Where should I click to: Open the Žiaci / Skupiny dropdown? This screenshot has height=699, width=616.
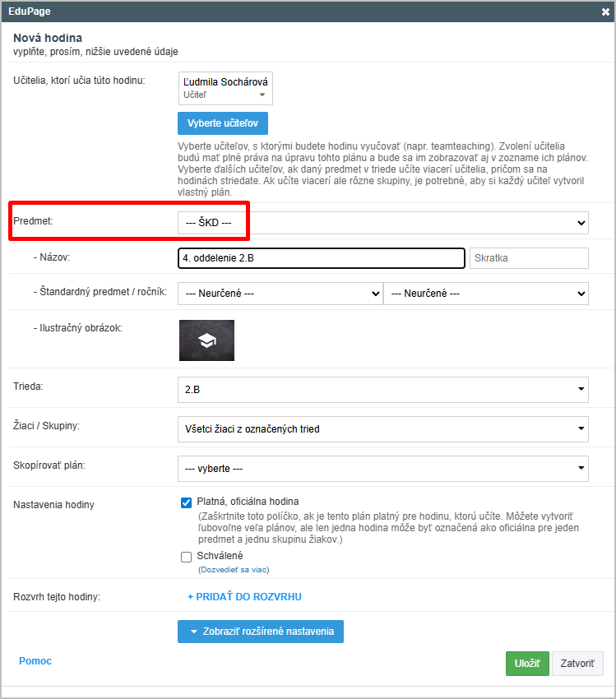(x=382, y=428)
